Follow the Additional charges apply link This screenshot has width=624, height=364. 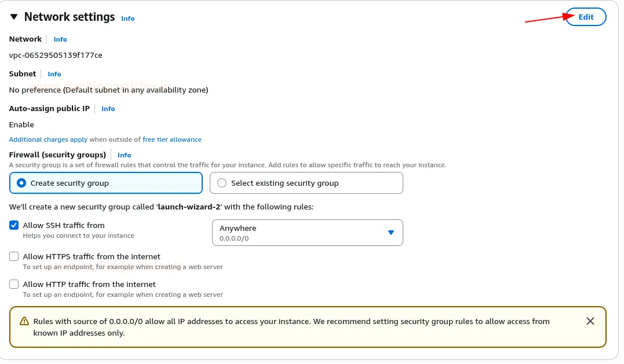(48, 139)
